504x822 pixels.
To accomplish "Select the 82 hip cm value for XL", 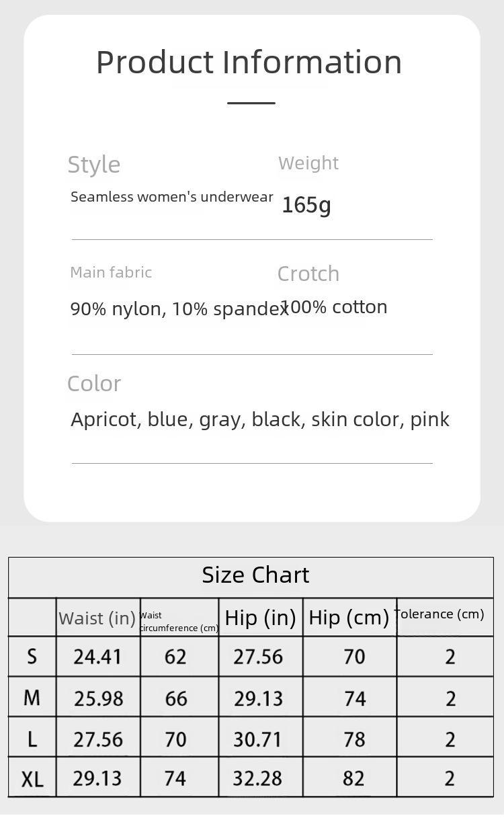I will pyautogui.click(x=353, y=778).
